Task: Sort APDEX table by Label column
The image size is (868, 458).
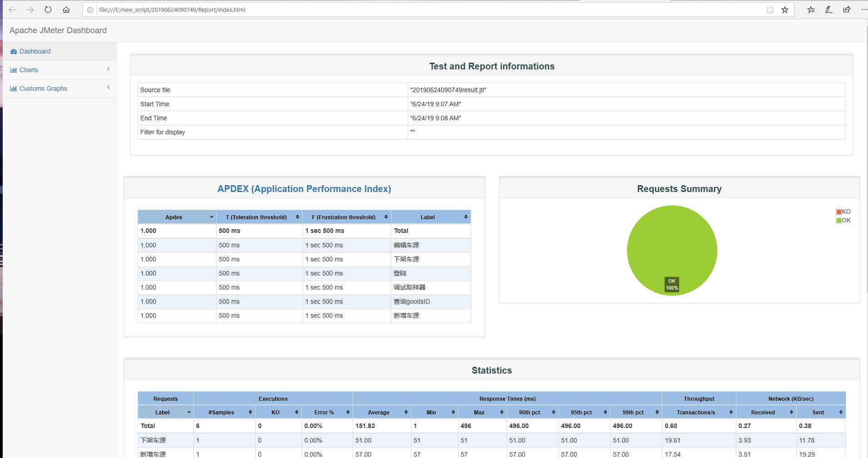Action: coord(431,217)
